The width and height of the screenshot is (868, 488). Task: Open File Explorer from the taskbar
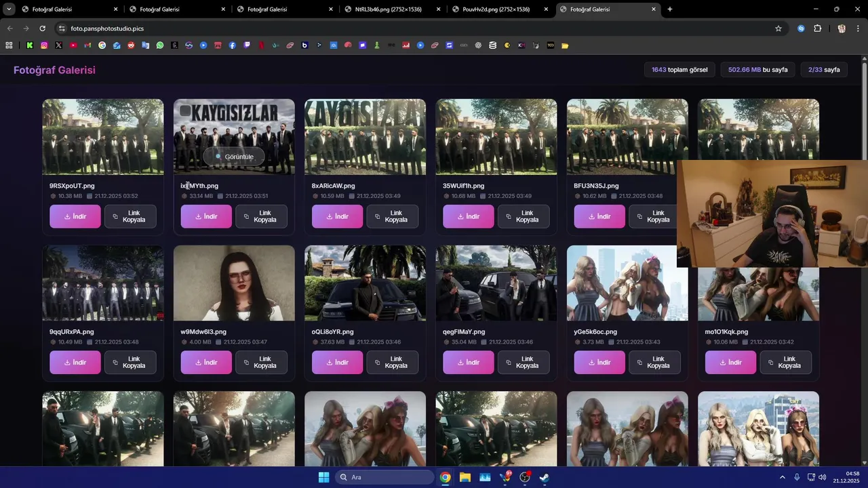[465, 477]
